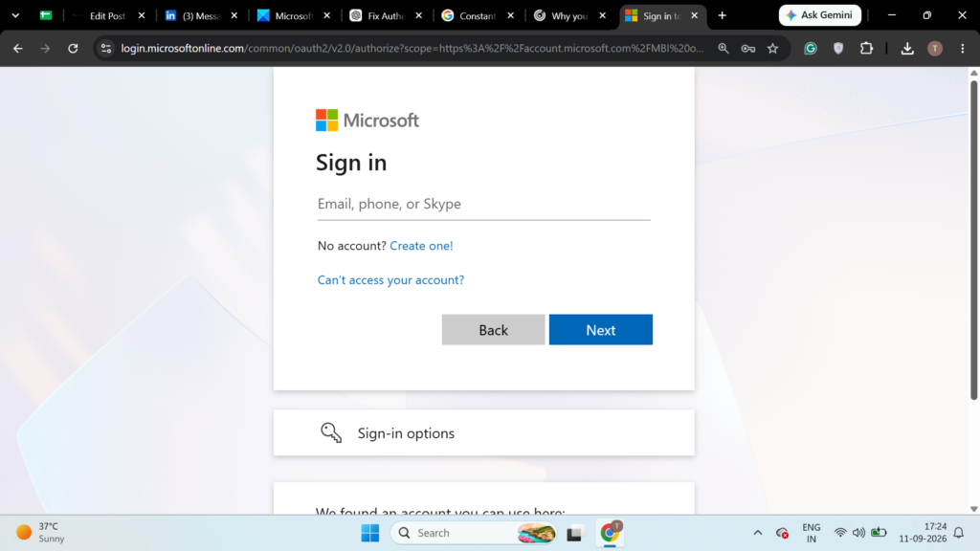Switch to the Why you tab
Viewport: 980px width, 551px height.
[568, 15]
